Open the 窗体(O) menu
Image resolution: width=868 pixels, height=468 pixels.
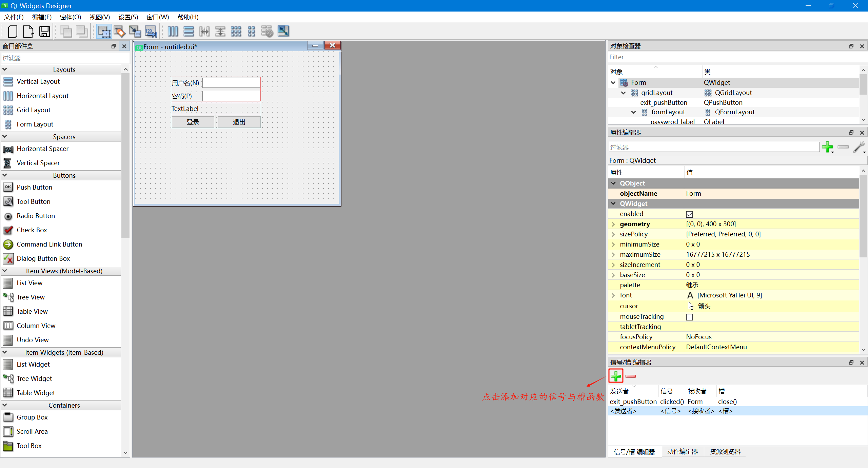pyautogui.click(x=70, y=17)
